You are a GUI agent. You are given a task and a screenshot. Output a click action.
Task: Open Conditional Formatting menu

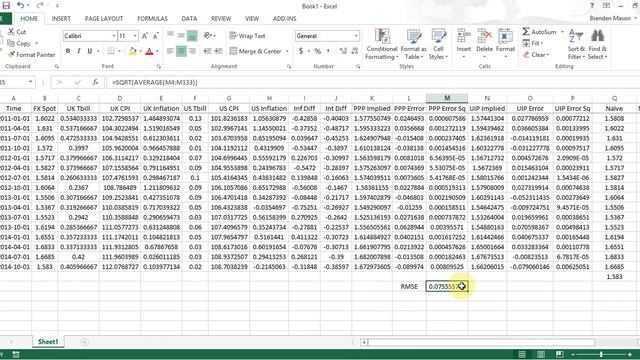382,44
